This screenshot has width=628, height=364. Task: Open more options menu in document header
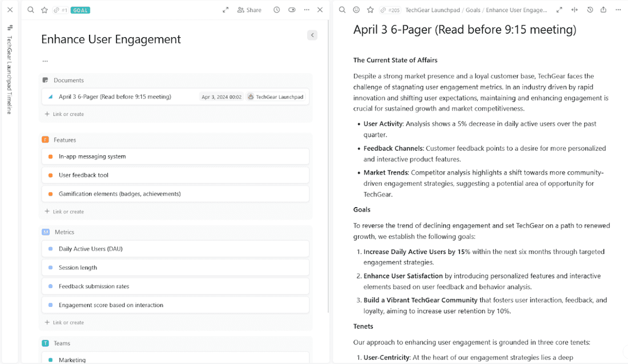click(618, 10)
